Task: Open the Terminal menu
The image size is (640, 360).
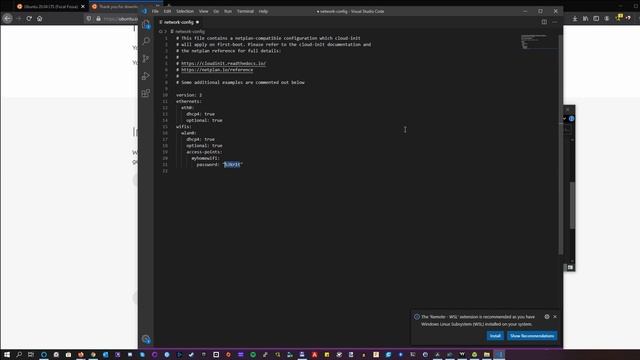Action: point(245,11)
